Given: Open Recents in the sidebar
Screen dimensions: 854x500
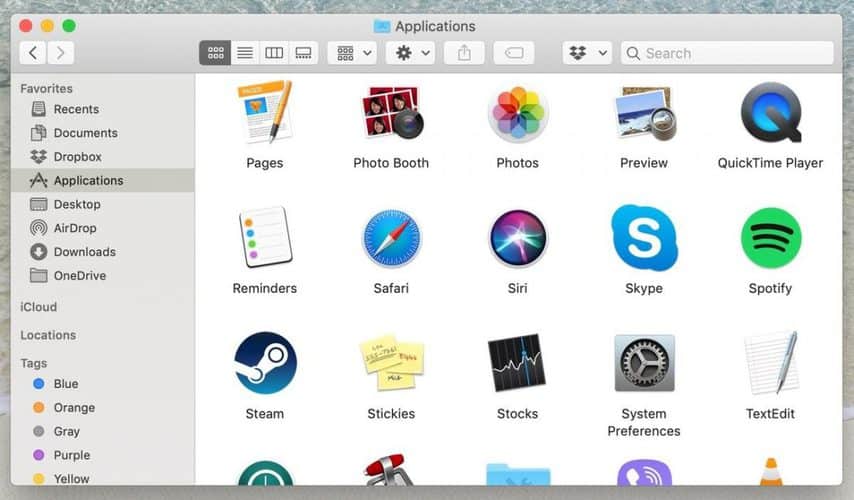Looking at the screenshot, I should [x=102, y=109].
